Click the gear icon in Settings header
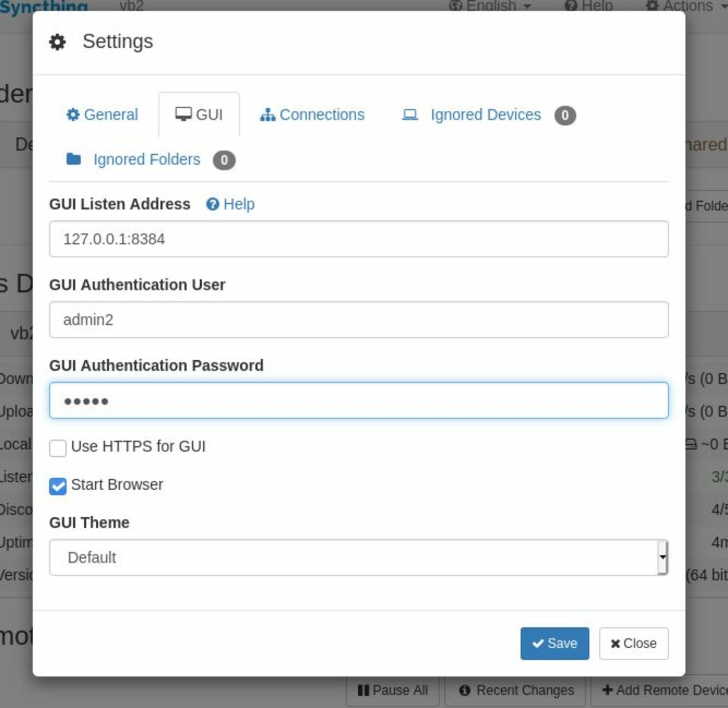 point(57,42)
